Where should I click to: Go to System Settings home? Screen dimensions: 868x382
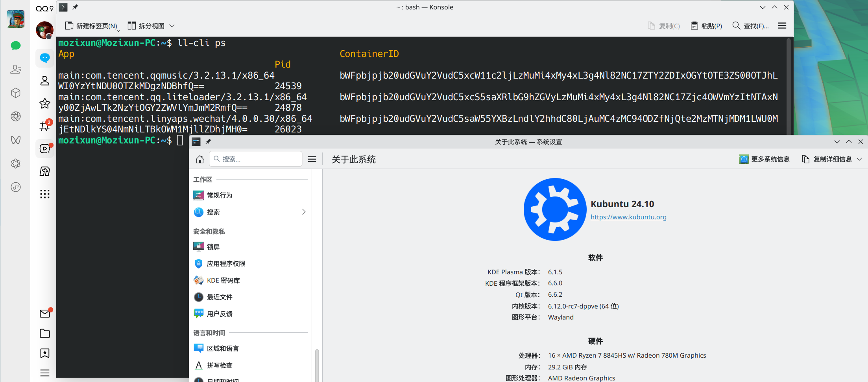(200, 159)
